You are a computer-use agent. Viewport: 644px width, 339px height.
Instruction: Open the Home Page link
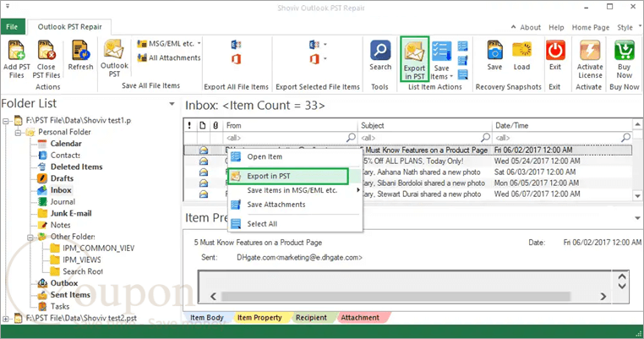591,28
